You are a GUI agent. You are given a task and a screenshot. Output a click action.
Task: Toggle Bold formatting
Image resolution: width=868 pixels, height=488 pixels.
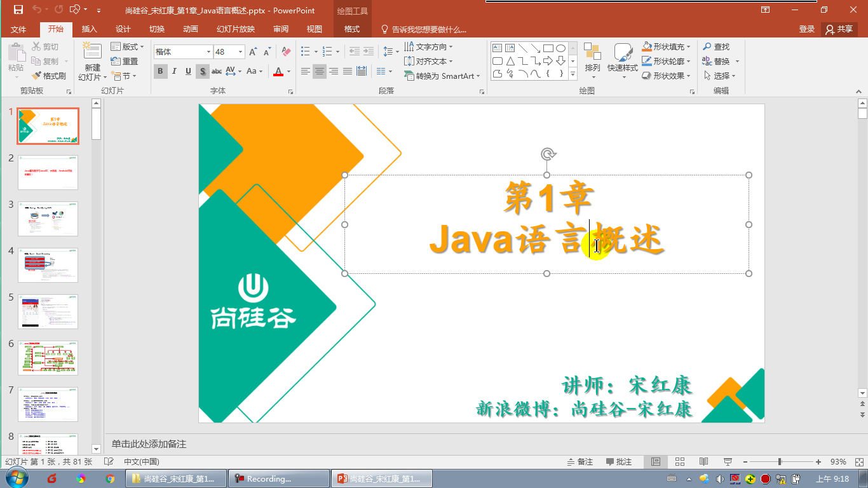tap(161, 71)
